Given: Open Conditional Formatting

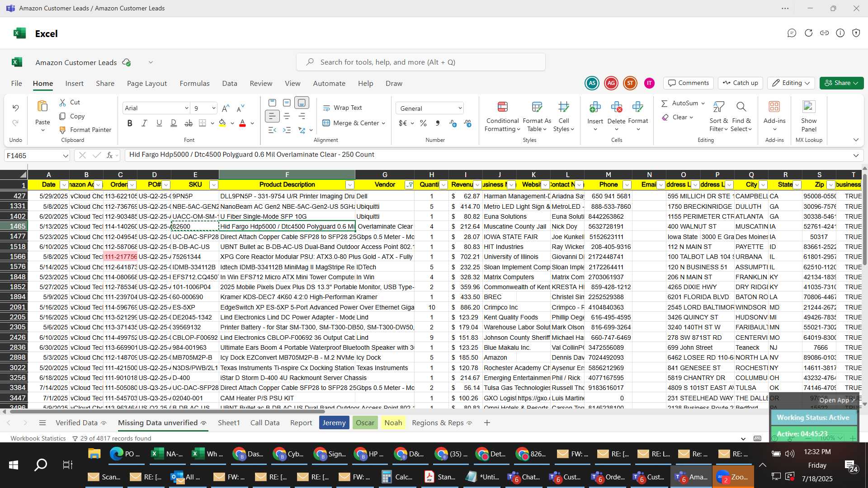Looking at the screenshot, I should [x=502, y=117].
